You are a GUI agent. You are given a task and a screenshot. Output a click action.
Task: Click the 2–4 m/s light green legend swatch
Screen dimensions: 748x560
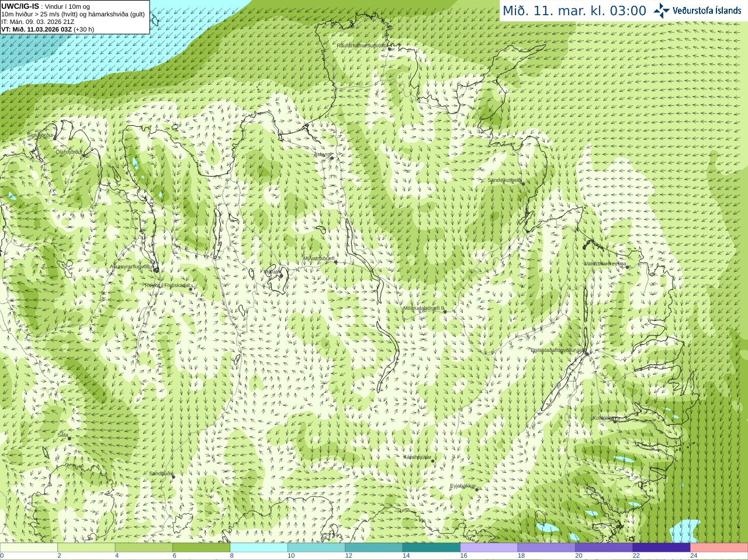tap(86, 548)
